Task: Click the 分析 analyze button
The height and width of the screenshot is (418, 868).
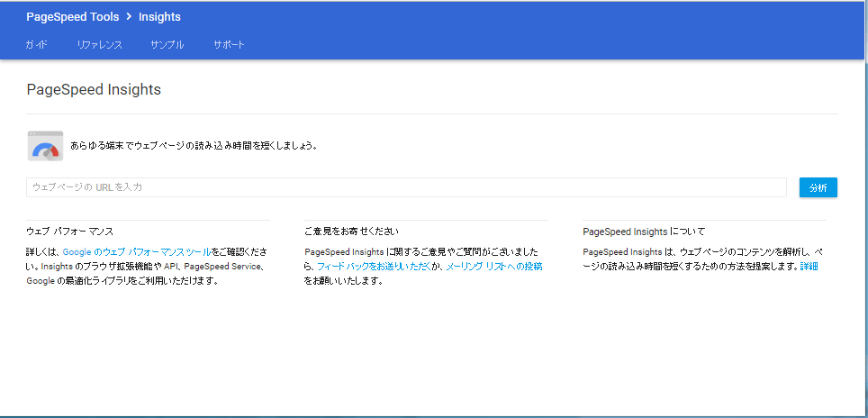Action: pos(818,187)
